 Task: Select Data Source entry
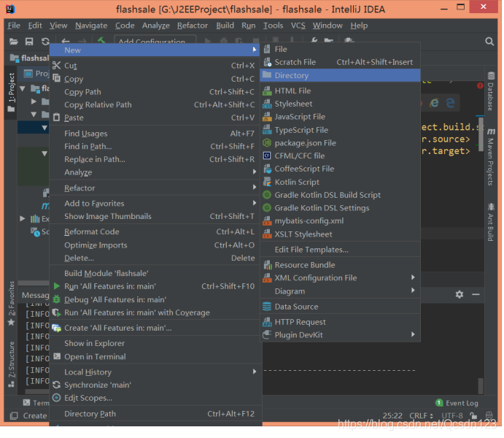[x=340, y=307]
